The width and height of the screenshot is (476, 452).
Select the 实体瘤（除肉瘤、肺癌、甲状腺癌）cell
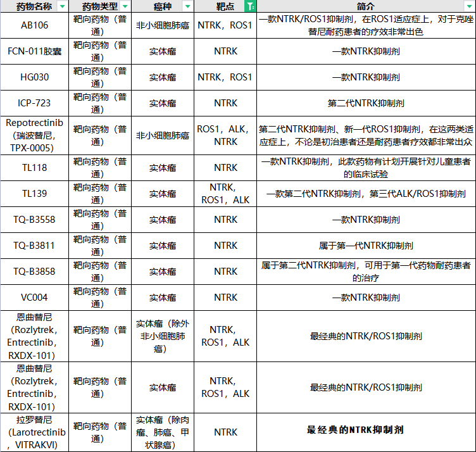point(163,432)
